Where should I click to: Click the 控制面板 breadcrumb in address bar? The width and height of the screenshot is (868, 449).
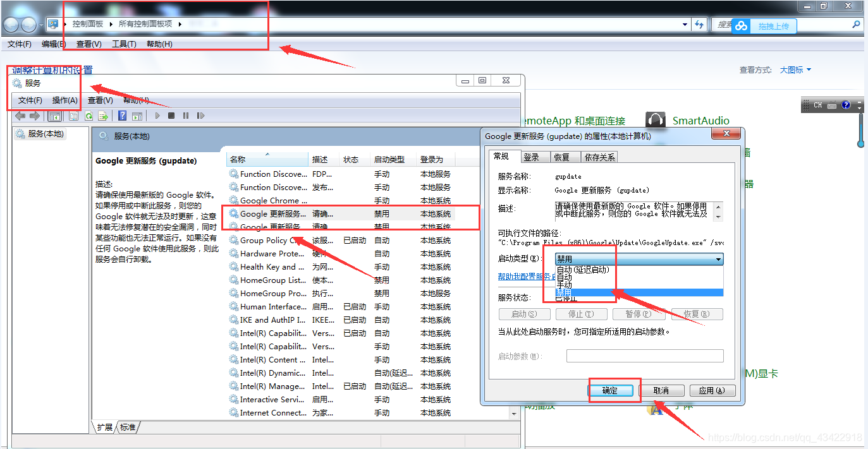[x=87, y=24]
